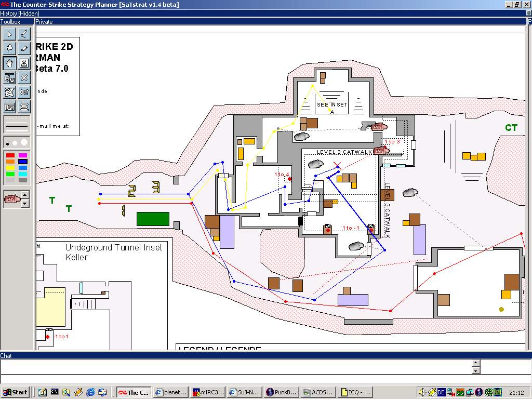Pick the dark blue color swatch
This screenshot has height=399, width=532.
23,162
